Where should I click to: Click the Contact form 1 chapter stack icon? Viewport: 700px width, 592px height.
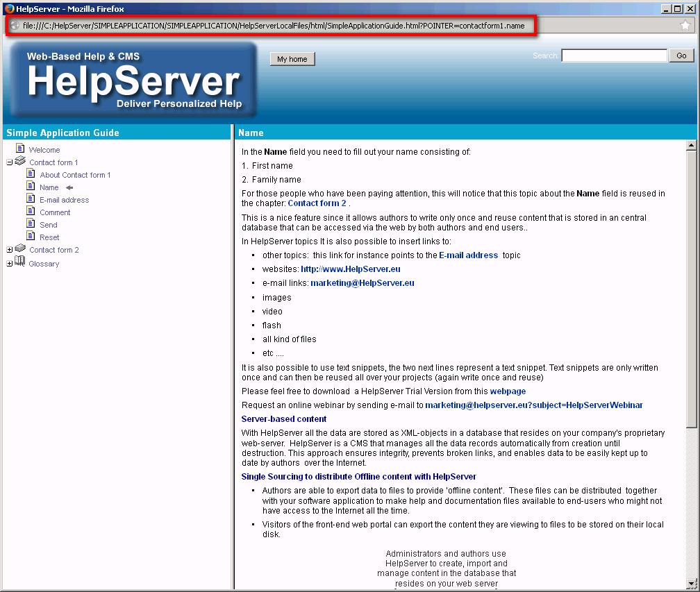point(19,162)
